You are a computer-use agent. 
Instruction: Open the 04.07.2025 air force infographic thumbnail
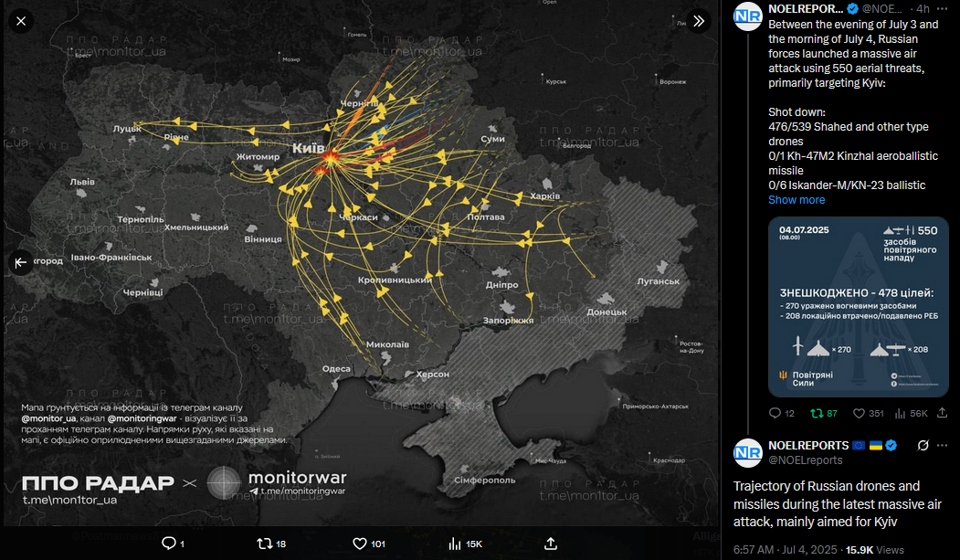tap(859, 307)
